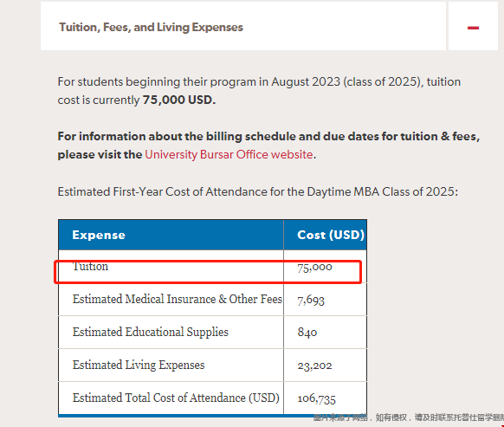Collapse the section with the red minus icon
Screen dimensions: 504x427
(x=473, y=28)
